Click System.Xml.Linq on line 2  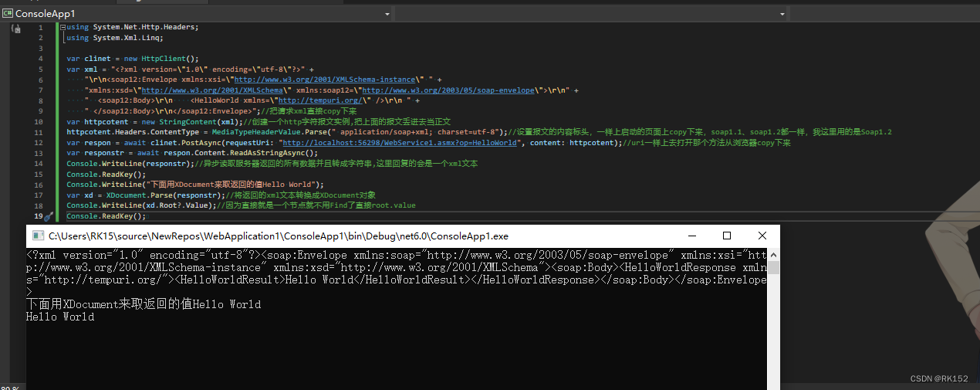[127, 37]
